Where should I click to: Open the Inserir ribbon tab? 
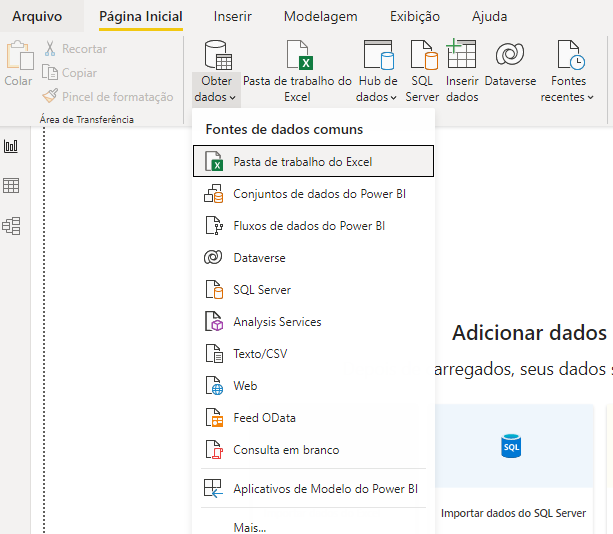[x=233, y=16]
